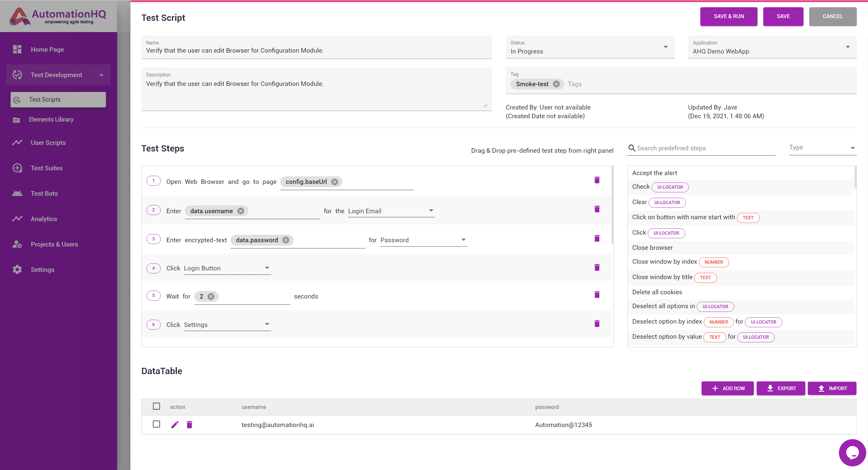This screenshot has height=470, width=868.
Task: Open Test Suites from the sidebar menu
Action: click(17, 168)
